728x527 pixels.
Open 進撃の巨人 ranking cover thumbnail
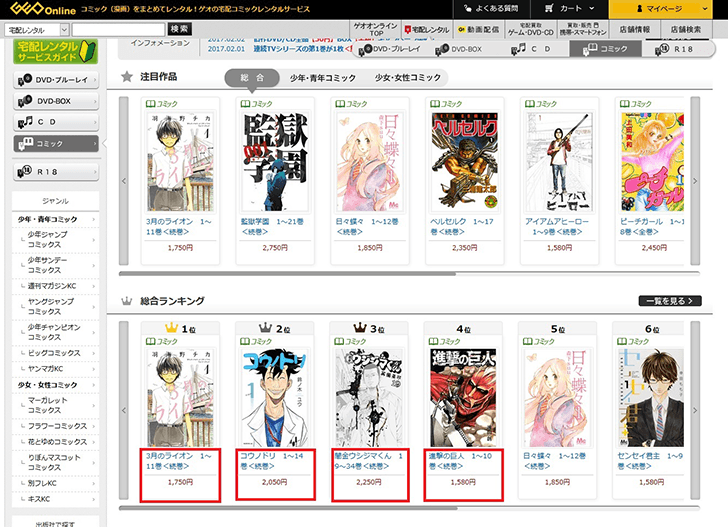[x=463, y=397]
